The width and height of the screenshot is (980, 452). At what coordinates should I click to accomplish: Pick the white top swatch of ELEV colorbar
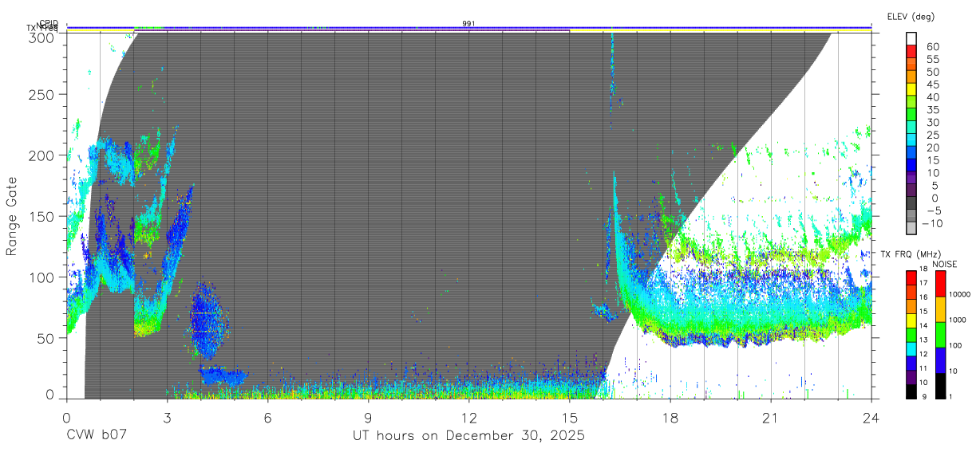point(912,39)
